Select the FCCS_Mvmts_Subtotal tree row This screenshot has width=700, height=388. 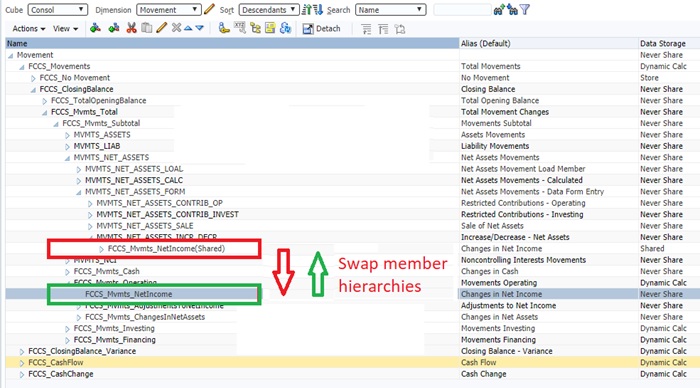[101, 123]
